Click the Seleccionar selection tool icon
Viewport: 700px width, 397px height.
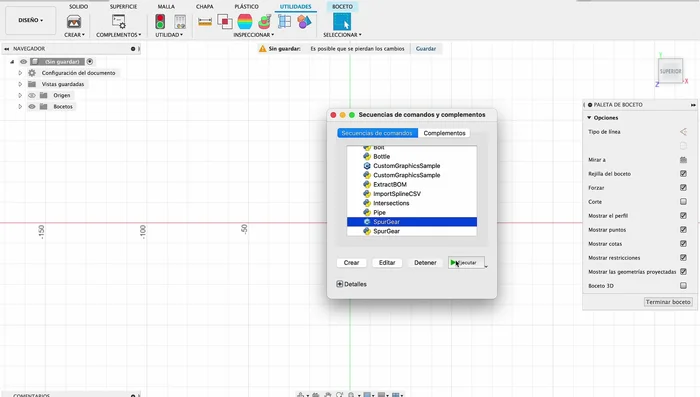(342, 21)
